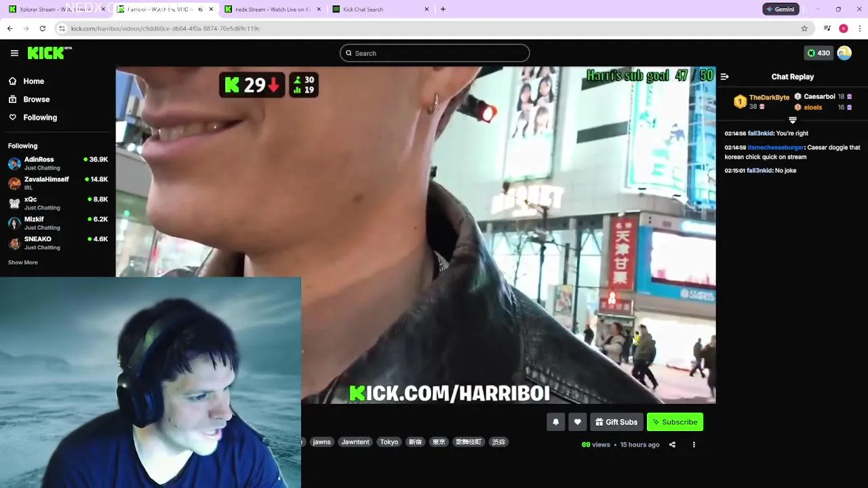This screenshot has width=868, height=488.
Task: Click '15 hours ago' text
Action: pos(639,445)
